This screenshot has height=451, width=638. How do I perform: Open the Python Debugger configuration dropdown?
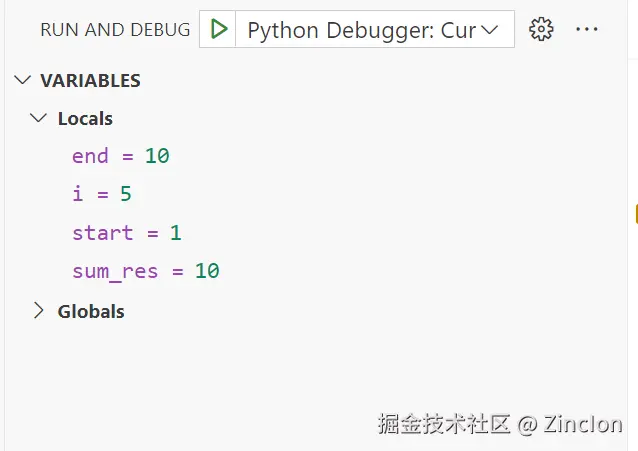click(x=361, y=30)
